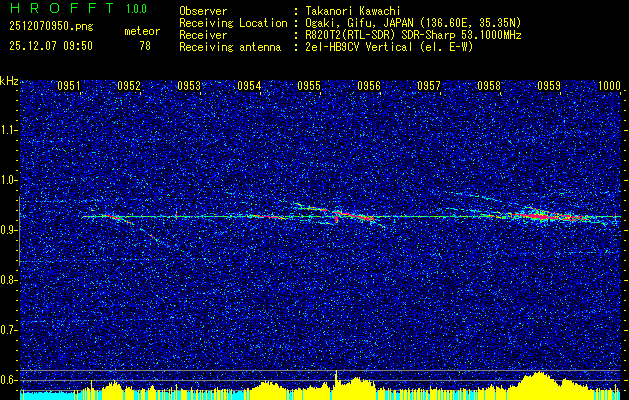629x400 pixels.
Task: Click the 0951 time marker
Action: tap(69, 86)
